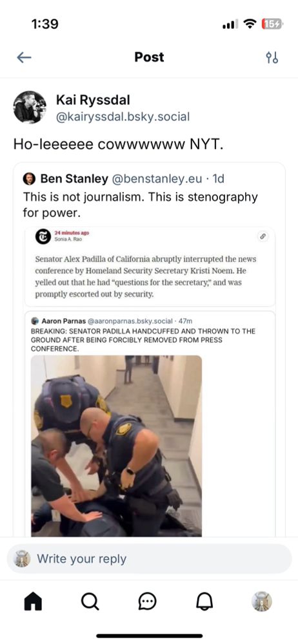Open profile avatar in bottom bar
298x644 pixels.
(x=262, y=601)
